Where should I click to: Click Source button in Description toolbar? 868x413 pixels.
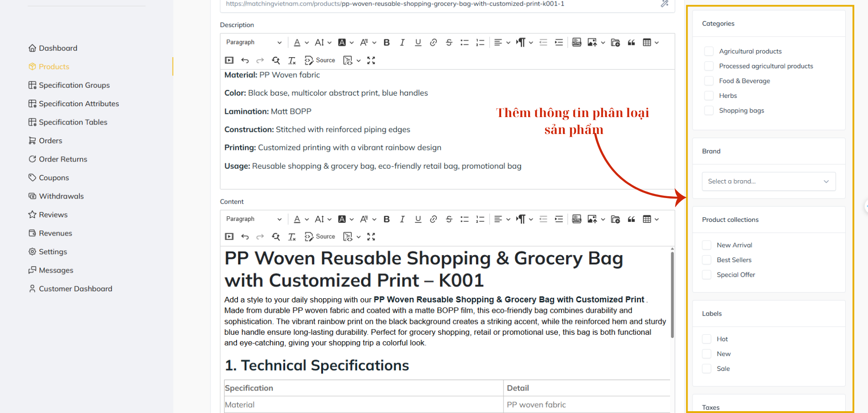click(x=320, y=60)
